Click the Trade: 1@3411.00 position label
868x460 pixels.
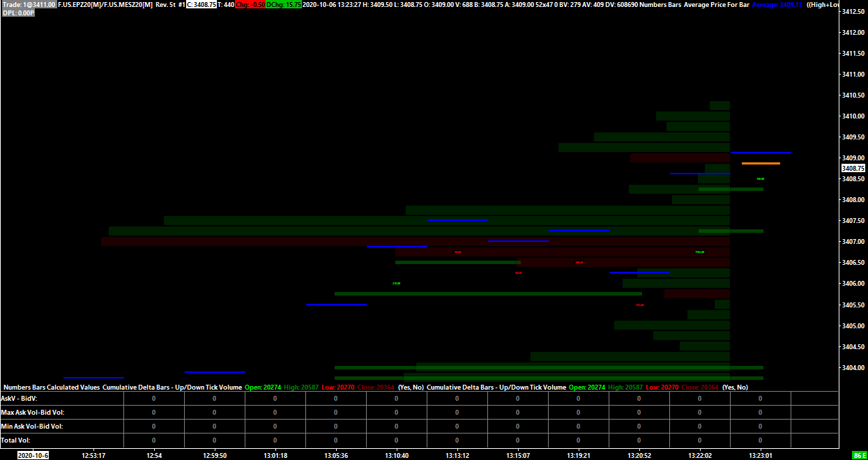29,4
